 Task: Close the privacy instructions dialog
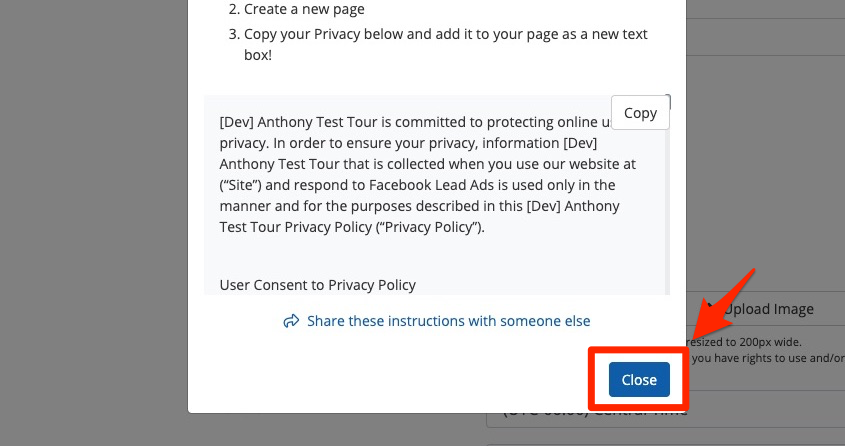click(x=639, y=380)
